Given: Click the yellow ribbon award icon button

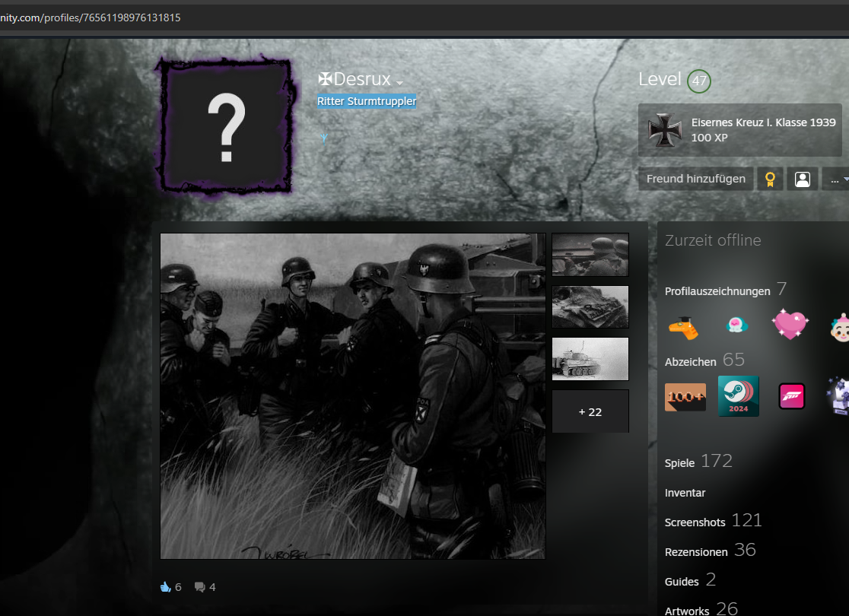Looking at the screenshot, I should [770, 179].
